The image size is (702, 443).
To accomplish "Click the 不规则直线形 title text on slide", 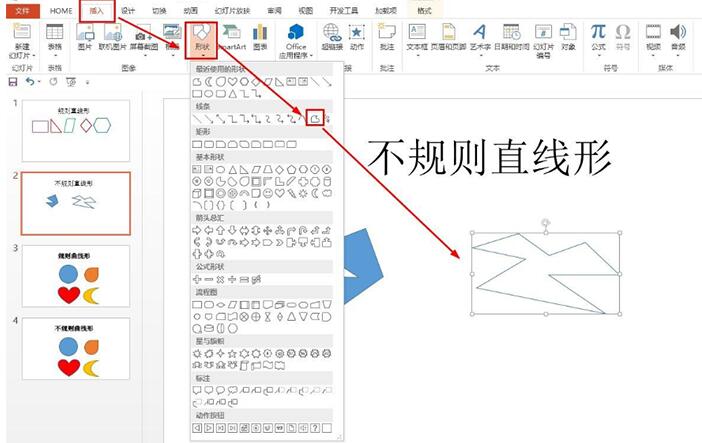I will pos(489,157).
